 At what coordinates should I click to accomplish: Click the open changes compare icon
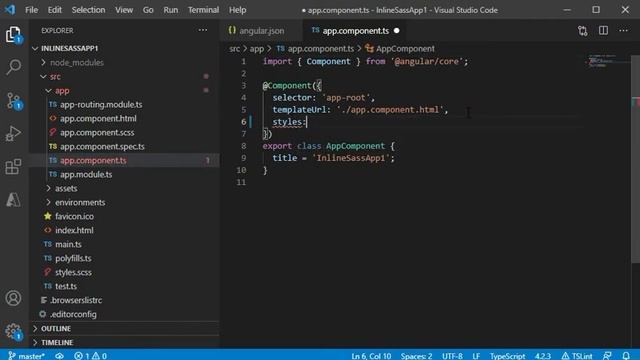[x=582, y=31]
